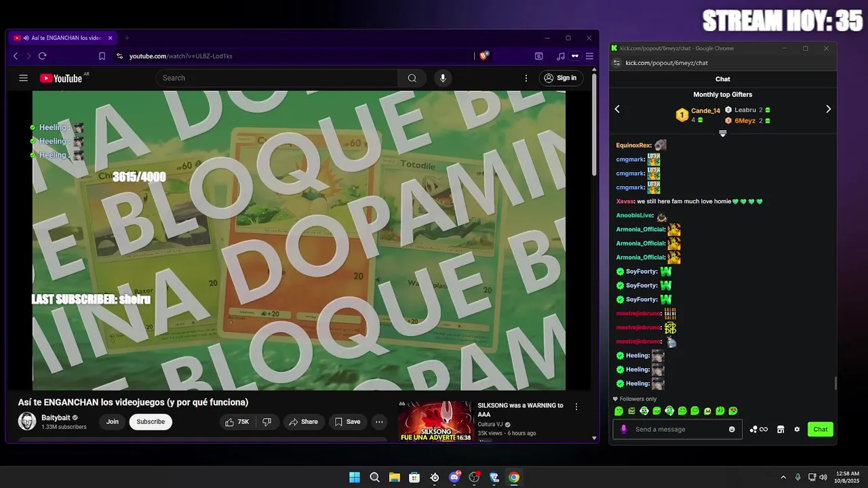Subscribe to Baitybait
The width and height of the screenshot is (868, 488).
(151, 422)
